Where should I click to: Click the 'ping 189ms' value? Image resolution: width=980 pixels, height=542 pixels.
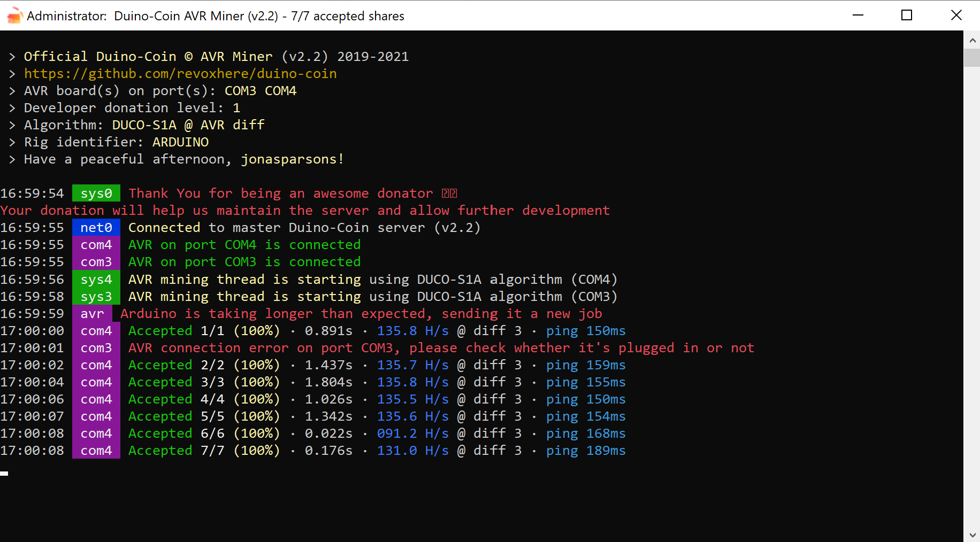click(586, 451)
